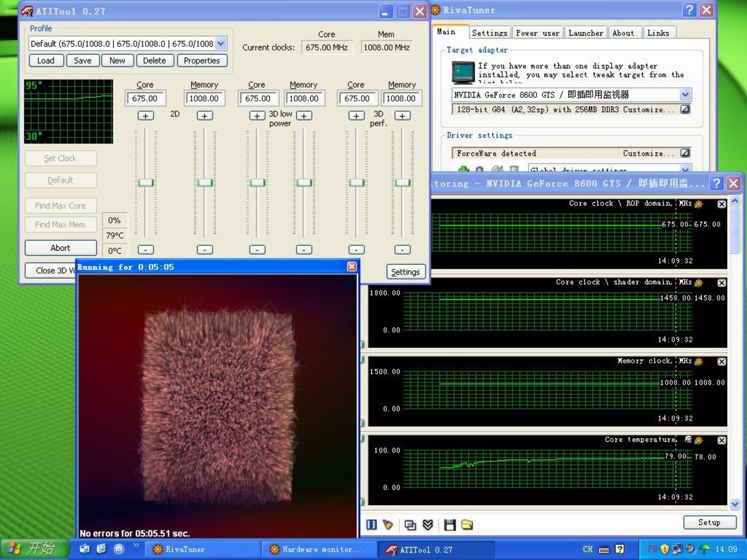The width and height of the screenshot is (747, 560).
Task: Click the floppy disk save icon in Hardware monitor
Action: [x=449, y=525]
